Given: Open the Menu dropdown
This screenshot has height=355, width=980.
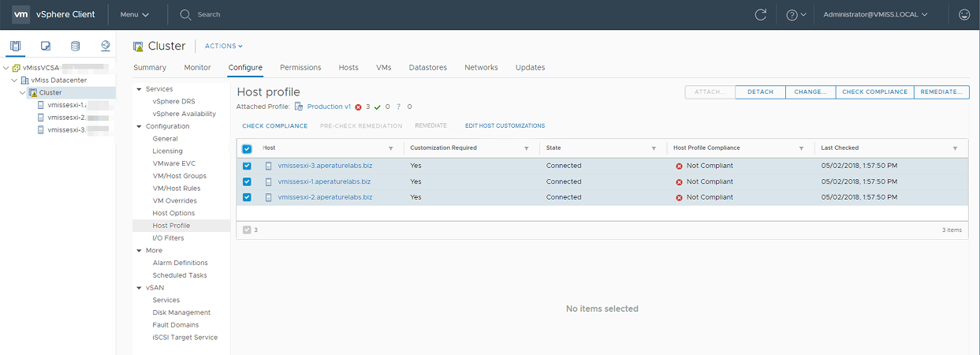Looking at the screenshot, I should click(x=134, y=14).
